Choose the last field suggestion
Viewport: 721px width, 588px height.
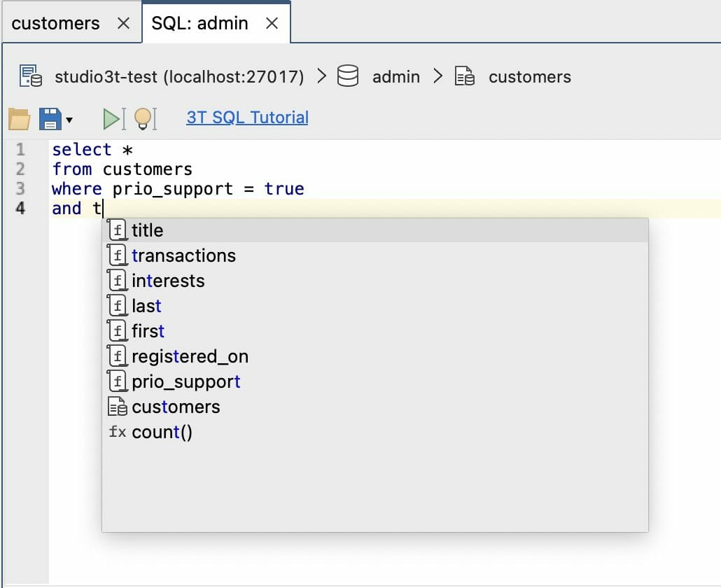(x=375, y=306)
